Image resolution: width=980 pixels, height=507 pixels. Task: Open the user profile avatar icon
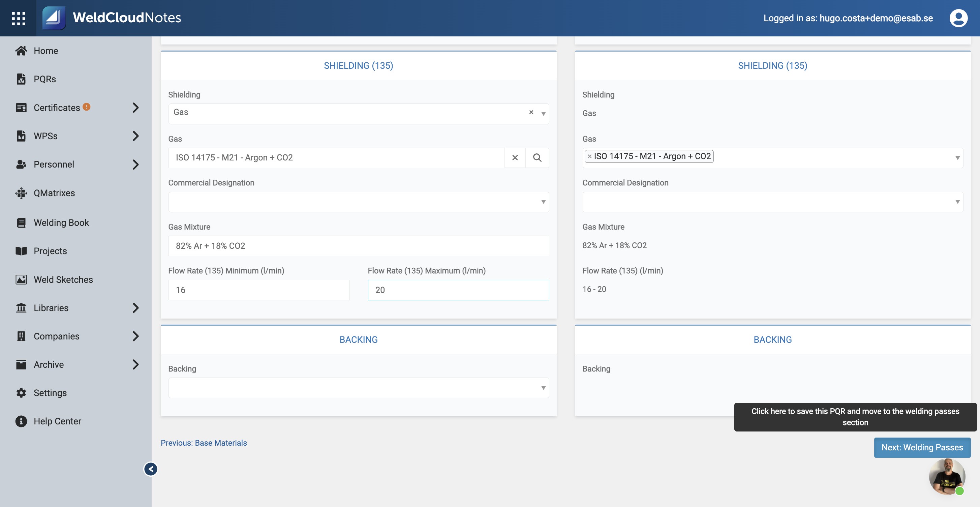pos(958,18)
